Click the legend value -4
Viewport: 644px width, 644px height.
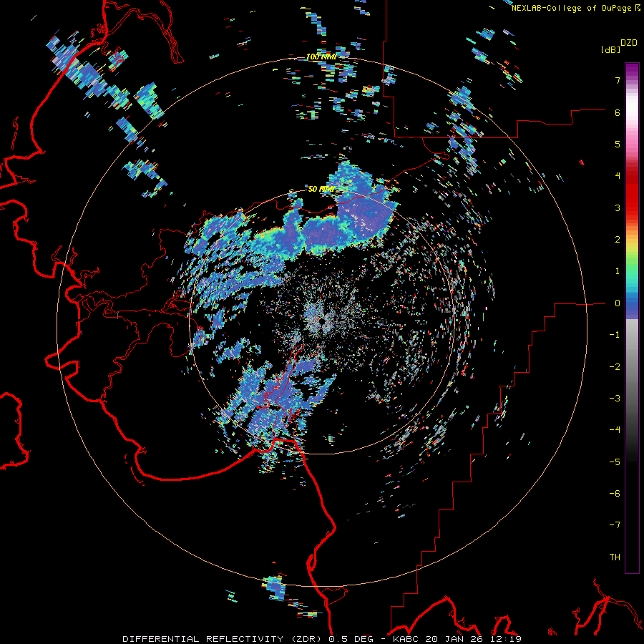click(615, 430)
